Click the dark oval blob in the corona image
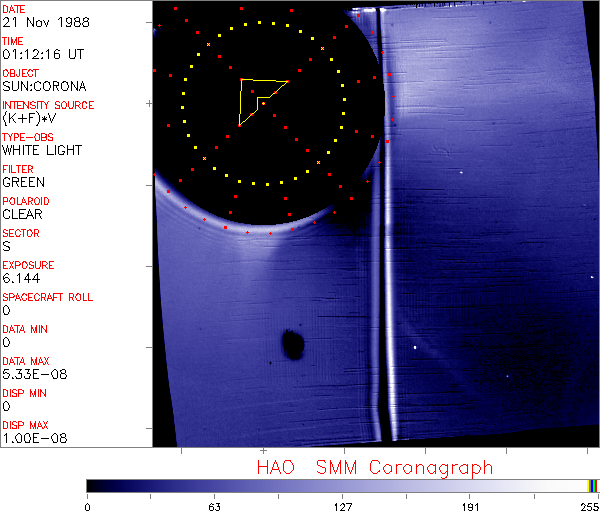 tap(293, 344)
